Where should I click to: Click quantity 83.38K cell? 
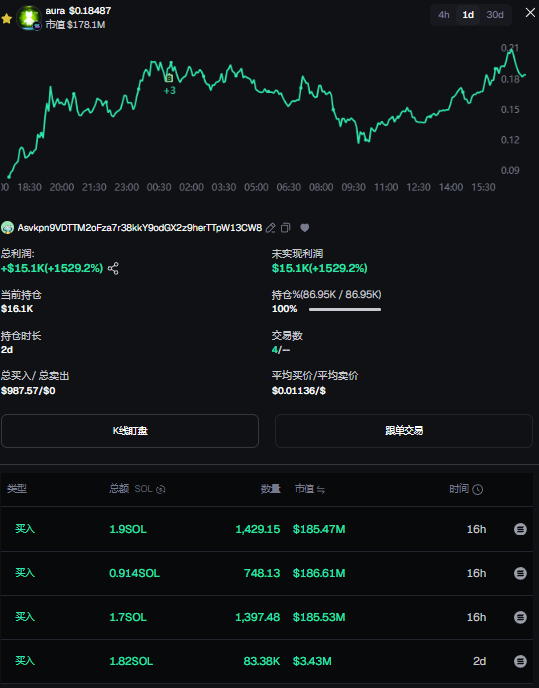pyautogui.click(x=262, y=661)
